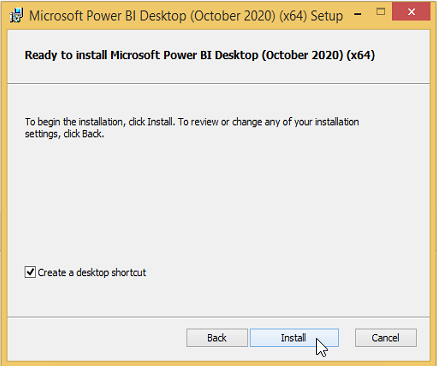437x366 pixels.
Task: Open the installer system menu icon in title bar
Action: point(16,16)
